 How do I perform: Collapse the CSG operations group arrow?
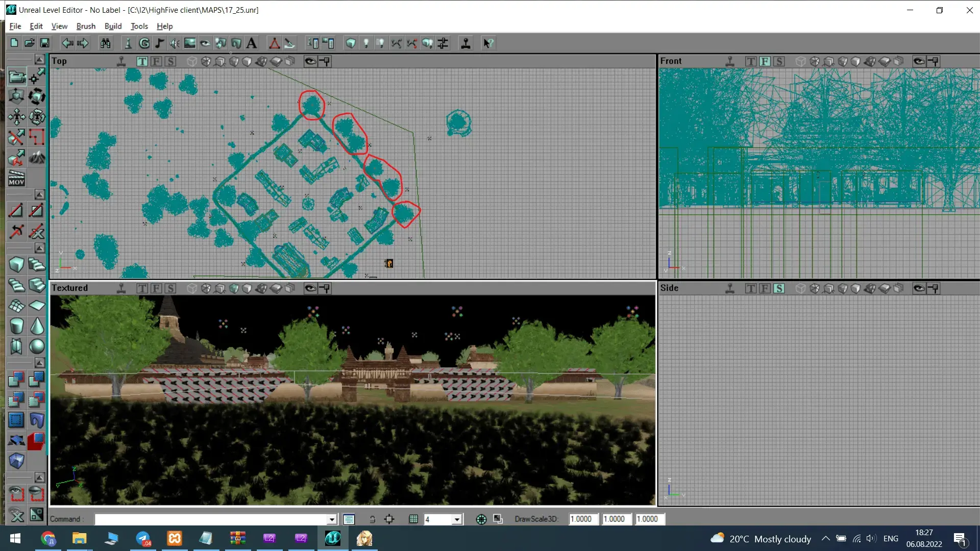click(39, 363)
